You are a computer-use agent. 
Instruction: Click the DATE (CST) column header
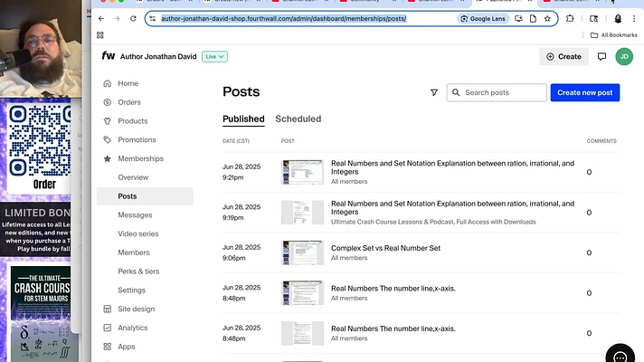tap(236, 141)
